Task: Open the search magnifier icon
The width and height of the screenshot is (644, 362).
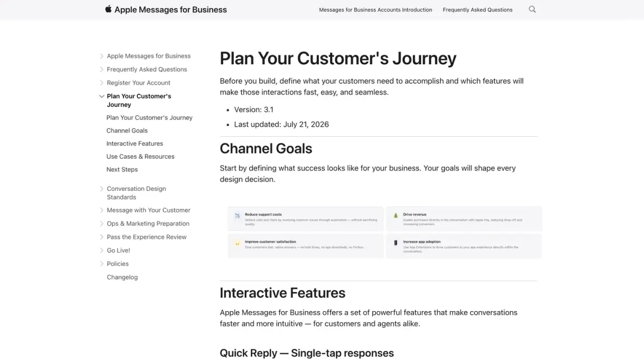Action: [532, 9]
